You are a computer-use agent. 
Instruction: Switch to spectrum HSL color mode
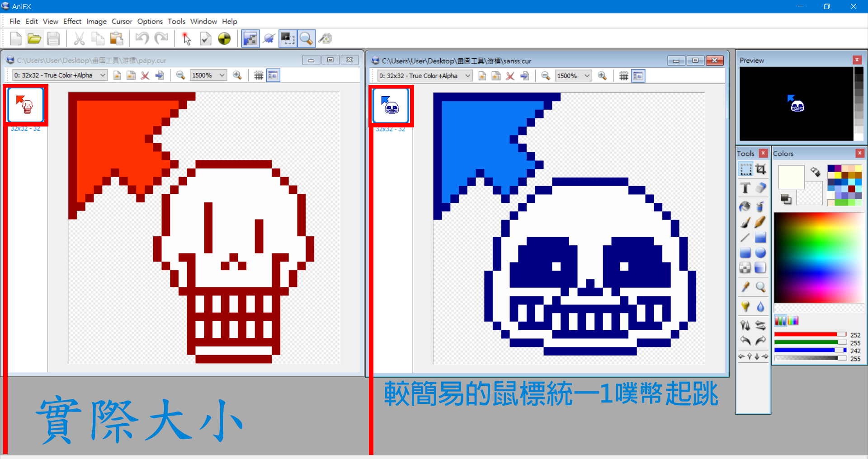tap(793, 321)
